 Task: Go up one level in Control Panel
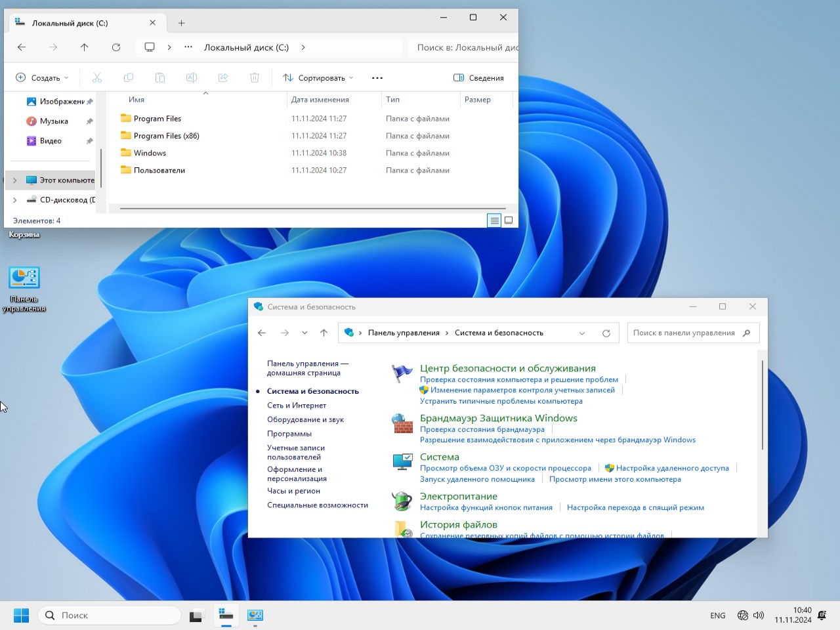324,333
